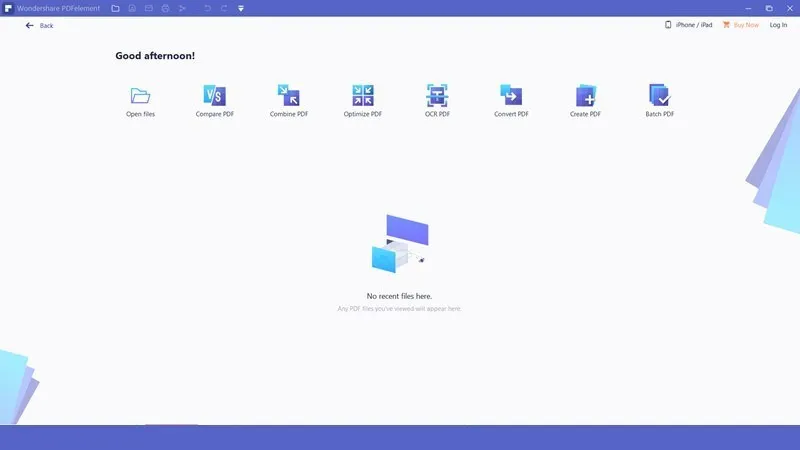The width and height of the screenshot is (800, 450).
Task: Go back using the Back button
Action: pos(40,25)
